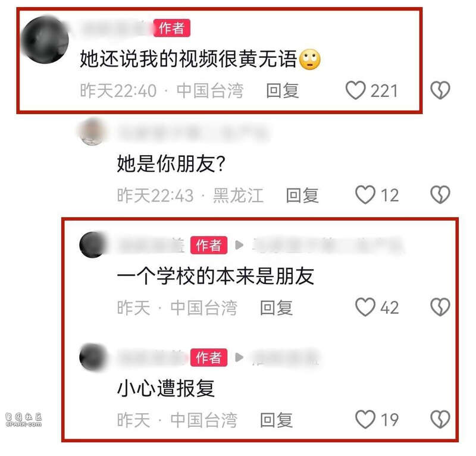Open the top commenter's dark avatar
This screenshot has height=456, width=476.
click(45, 40)
